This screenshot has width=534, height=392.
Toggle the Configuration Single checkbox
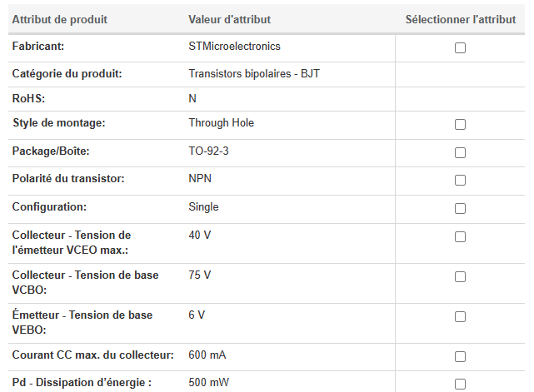click(460, 209)
